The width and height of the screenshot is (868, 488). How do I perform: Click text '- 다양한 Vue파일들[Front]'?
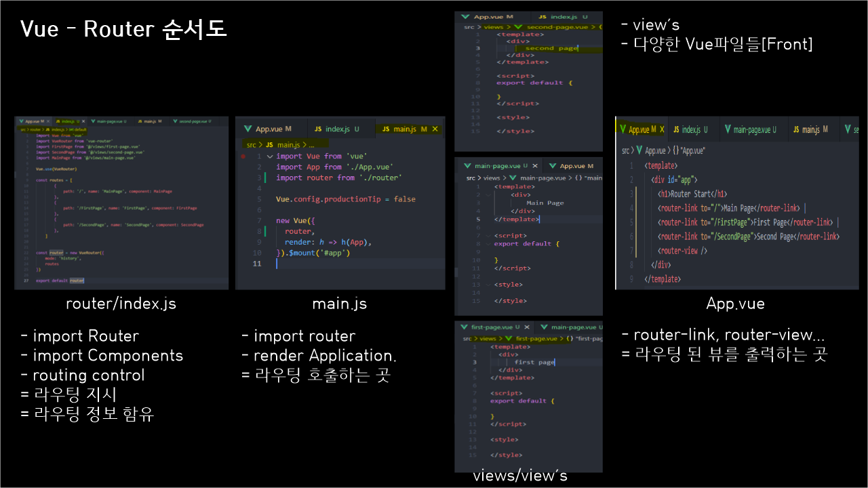(x=717, y=45)
